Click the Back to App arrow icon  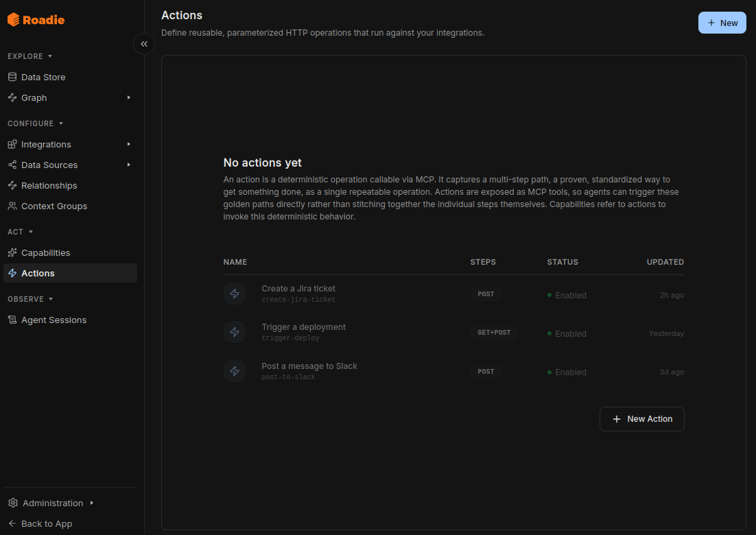tap(12, 523)
